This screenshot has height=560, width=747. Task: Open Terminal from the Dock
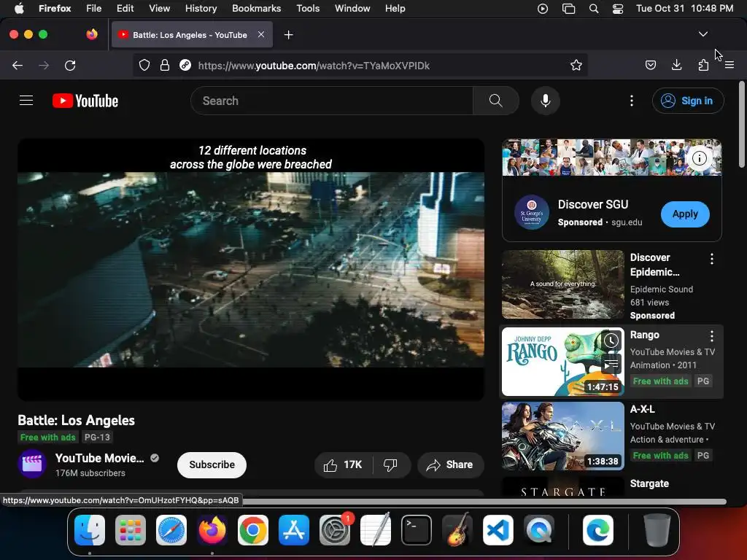417,530
